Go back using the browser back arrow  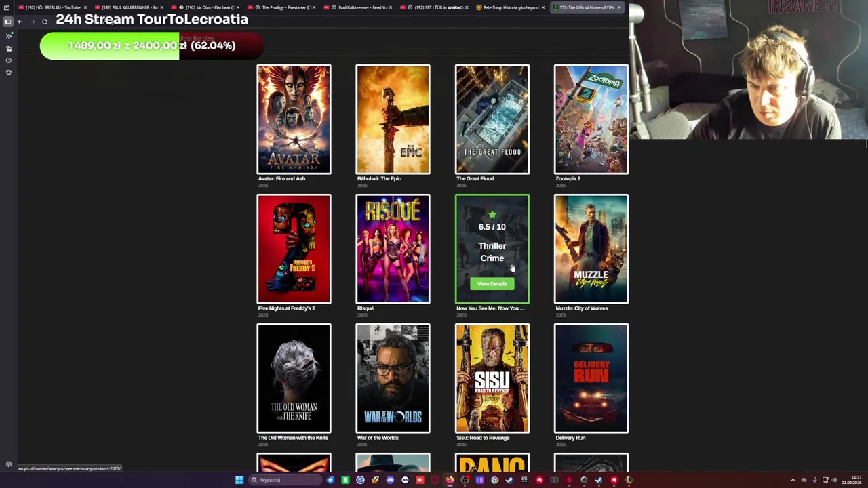[20, 22]
